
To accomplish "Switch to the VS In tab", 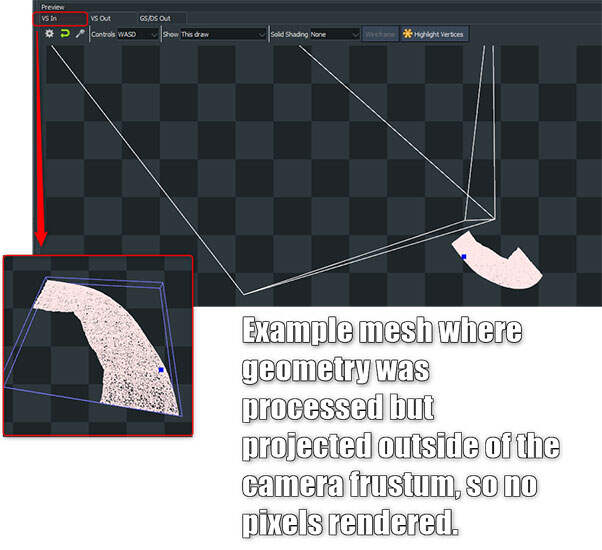I will (x=47, y=18).
